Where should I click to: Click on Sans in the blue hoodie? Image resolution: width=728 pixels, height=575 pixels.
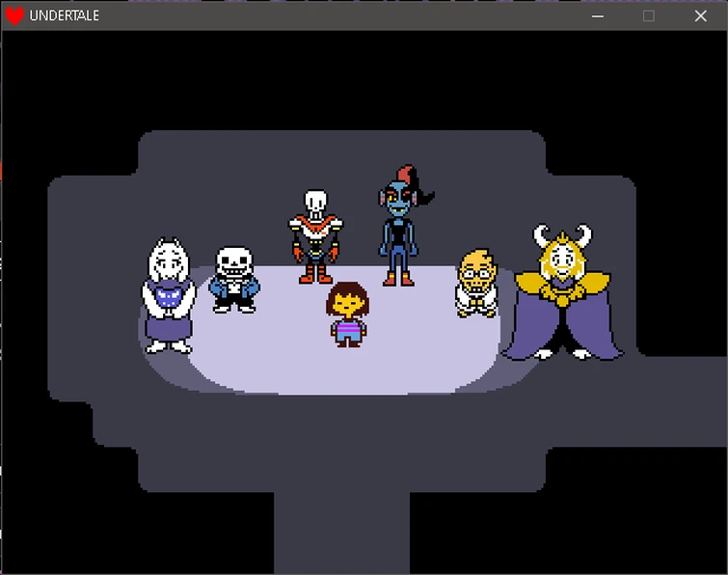pyautogui.click(x=234, y=279)
